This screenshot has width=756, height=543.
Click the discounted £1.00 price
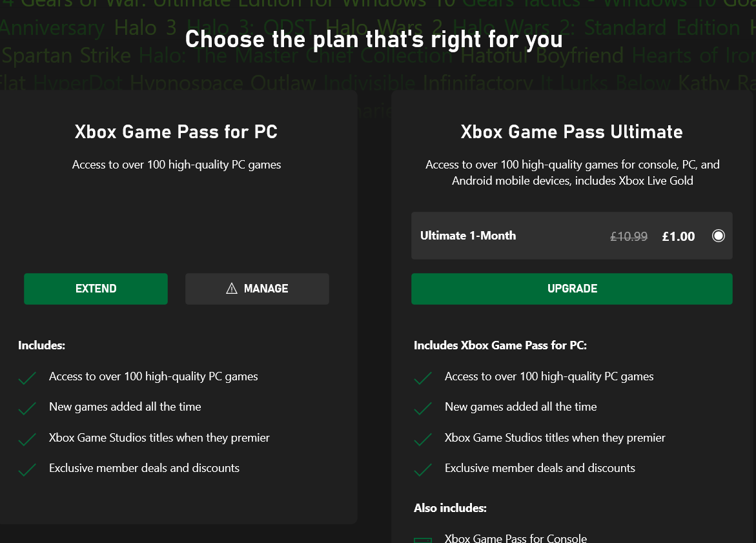(x=679, y=236)
